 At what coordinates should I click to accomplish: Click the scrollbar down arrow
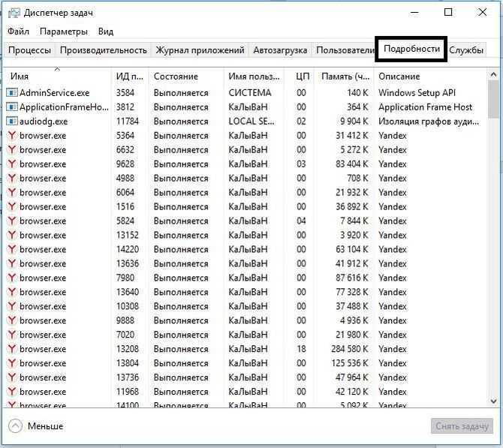[493, 401]
